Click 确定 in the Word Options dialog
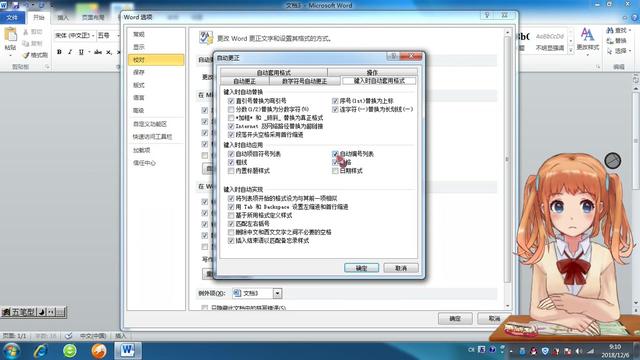The width and height of the screenshot is (640, 360). [x=455, y=318]
